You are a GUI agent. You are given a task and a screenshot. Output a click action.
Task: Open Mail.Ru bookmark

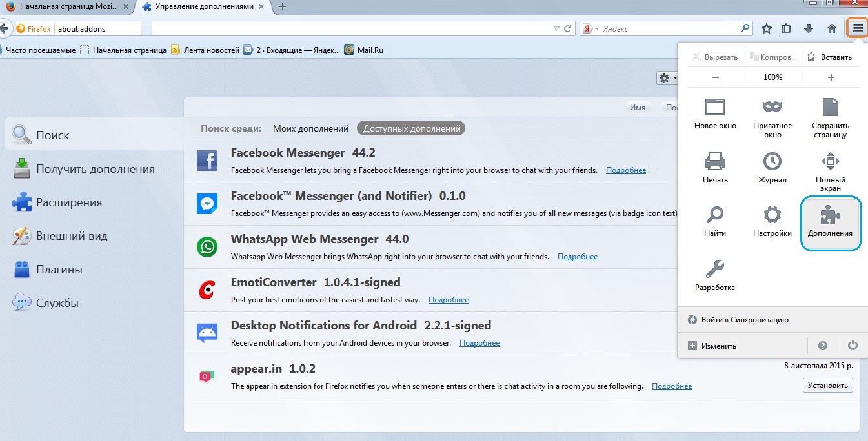365,50
